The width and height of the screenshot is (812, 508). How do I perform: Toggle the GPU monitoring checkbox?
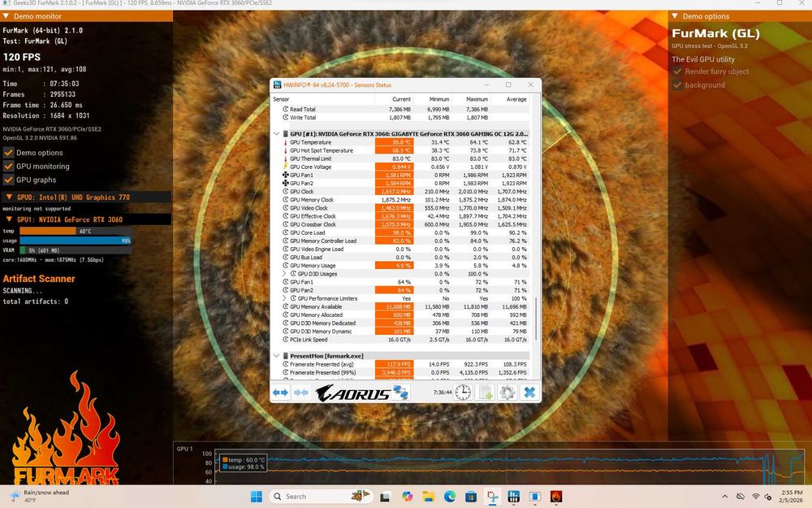[x=8, y=166]
